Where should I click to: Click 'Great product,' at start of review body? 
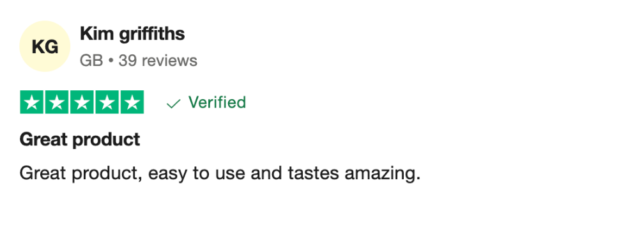[81, 175]
